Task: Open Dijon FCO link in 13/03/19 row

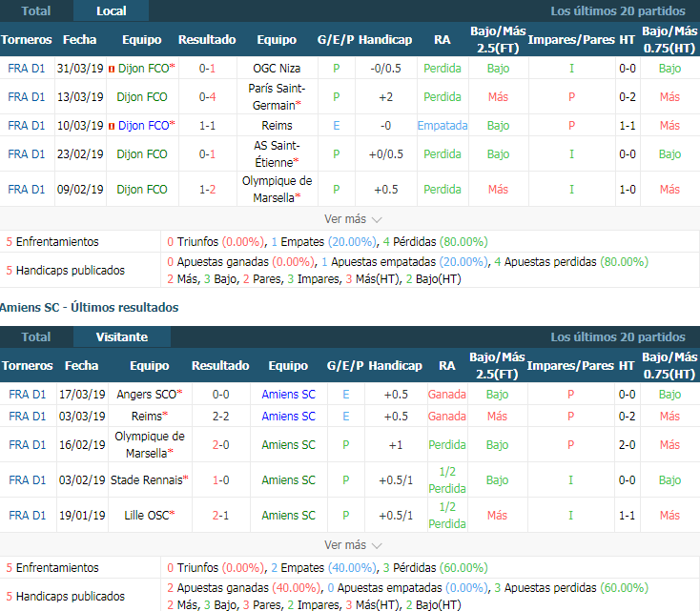Action: [142, 97]
